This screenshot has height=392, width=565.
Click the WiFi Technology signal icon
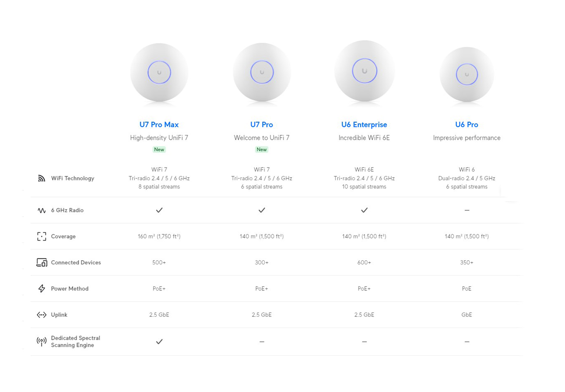[x=41, y=178]
